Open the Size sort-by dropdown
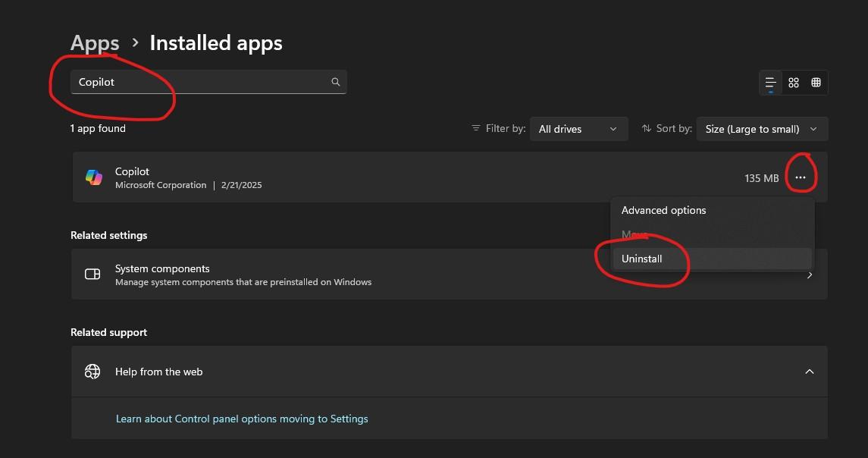This screenshot has width=868, height=458. point(762,129)
